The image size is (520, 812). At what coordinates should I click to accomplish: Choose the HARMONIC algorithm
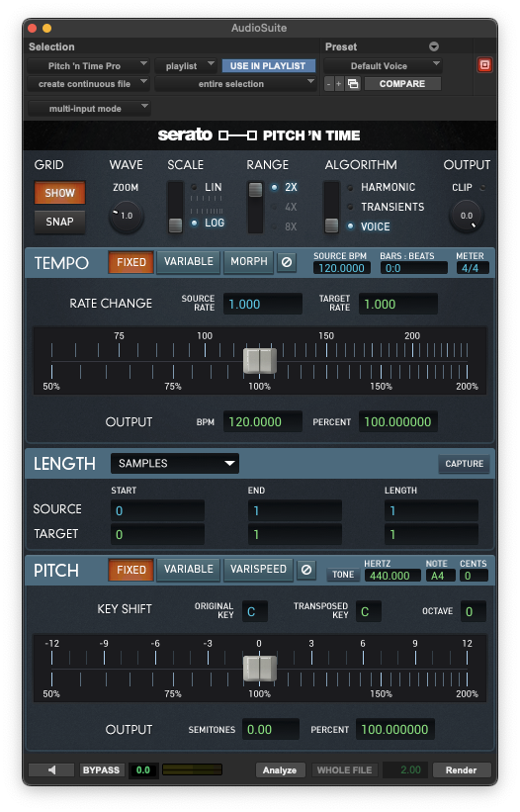382,187
